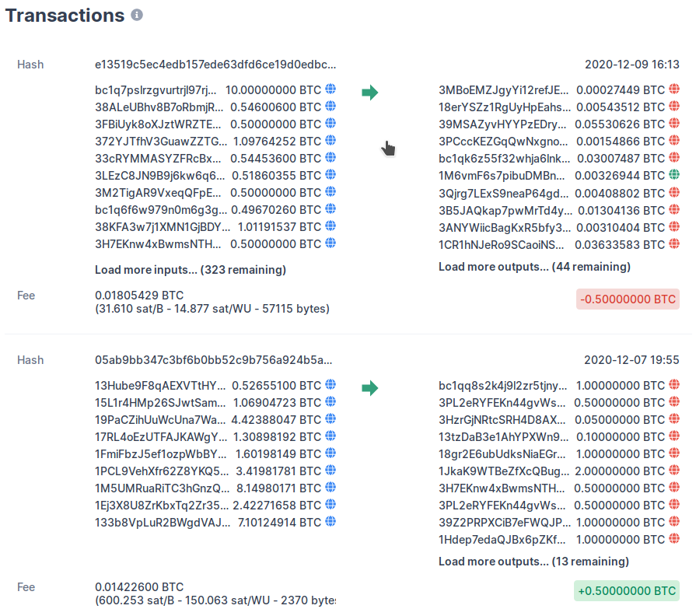
Task: Select amount 10.00000000 BTC
Action: tap(273, 90)
